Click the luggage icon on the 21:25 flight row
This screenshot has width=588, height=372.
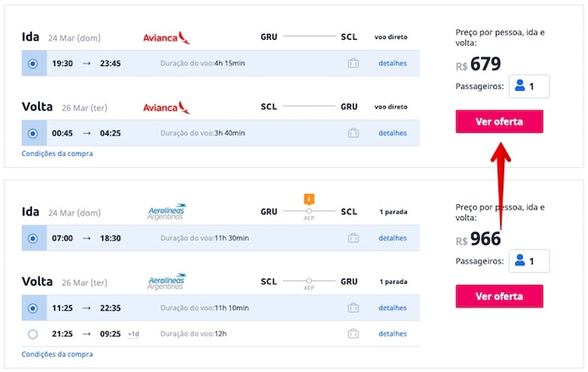[353, 334]
